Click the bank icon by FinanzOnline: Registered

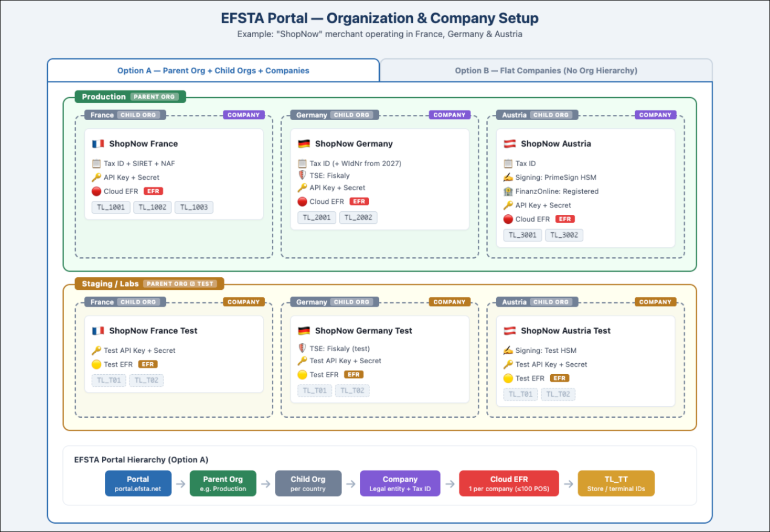(x=508, y=191)
